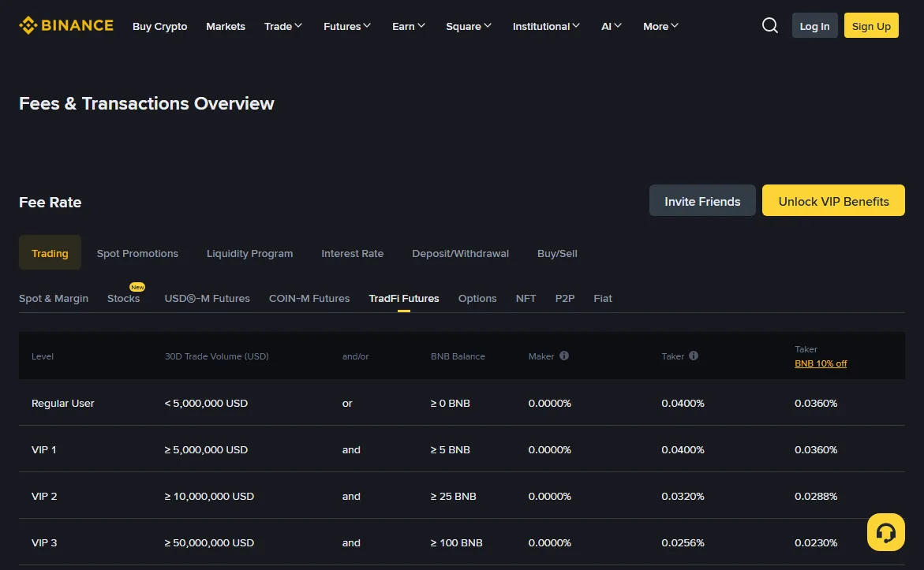Viewport: 924px width, 570px height.
Task: Click the VIP 2 level cell
Action: pos(44,496)
